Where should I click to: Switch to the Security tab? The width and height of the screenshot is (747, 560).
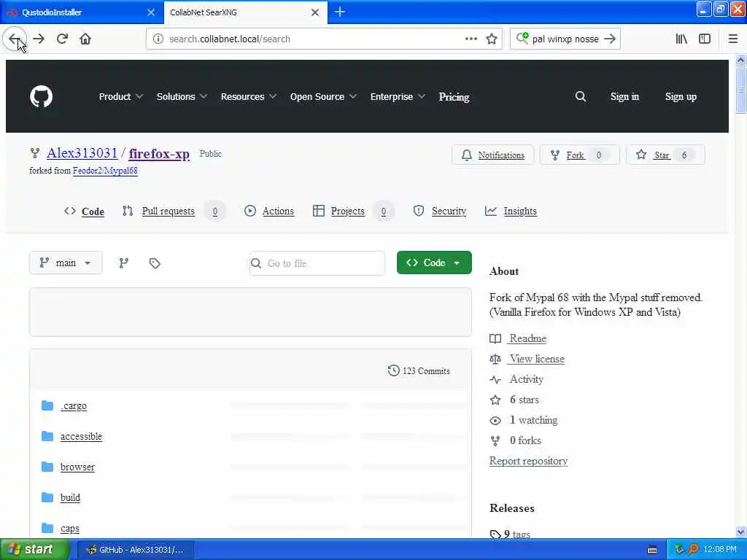pyautogui.click(x=440, y=211)
